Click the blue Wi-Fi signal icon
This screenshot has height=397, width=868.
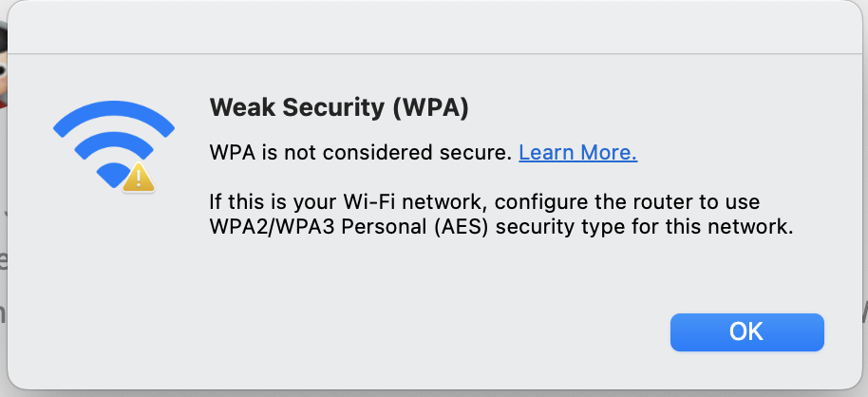[113, 146]
